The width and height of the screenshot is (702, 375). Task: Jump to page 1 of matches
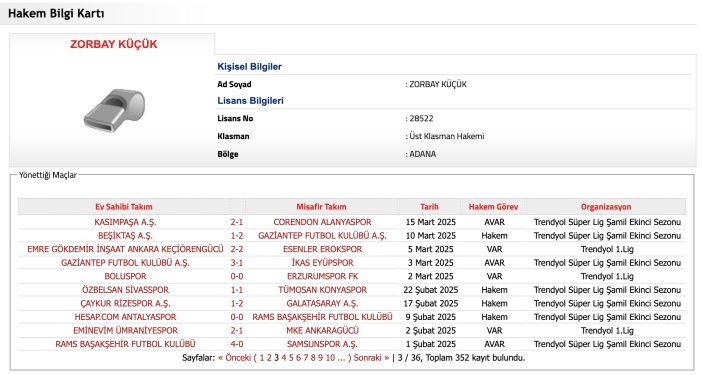(262, 358)
